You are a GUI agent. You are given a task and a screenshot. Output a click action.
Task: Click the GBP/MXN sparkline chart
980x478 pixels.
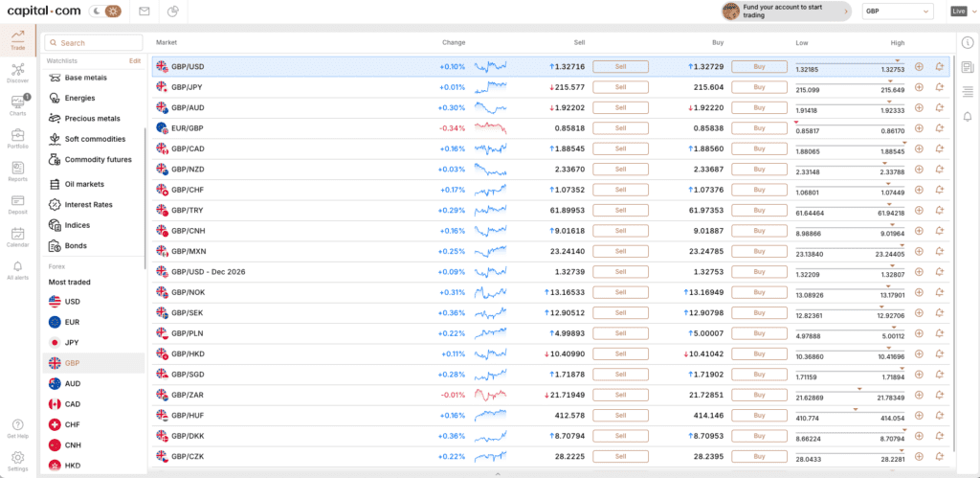[491, 252]
